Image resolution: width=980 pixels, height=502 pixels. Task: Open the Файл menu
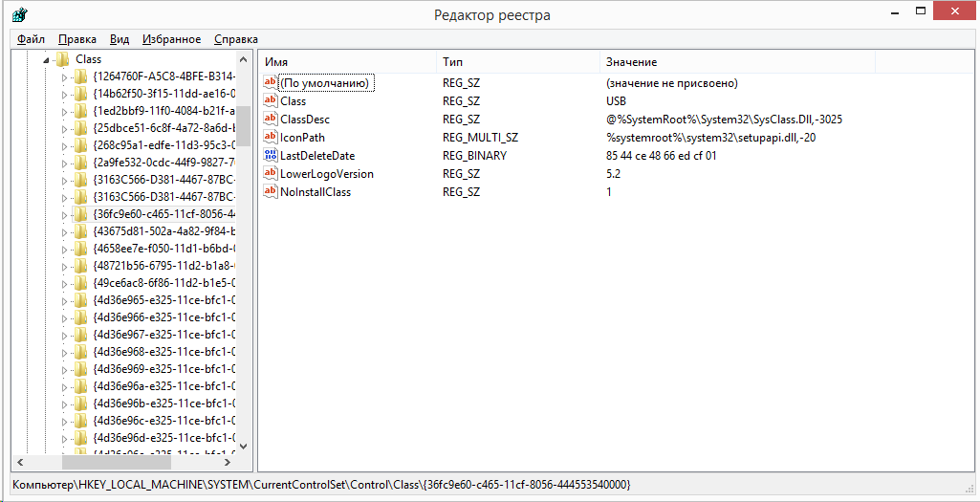31,39
